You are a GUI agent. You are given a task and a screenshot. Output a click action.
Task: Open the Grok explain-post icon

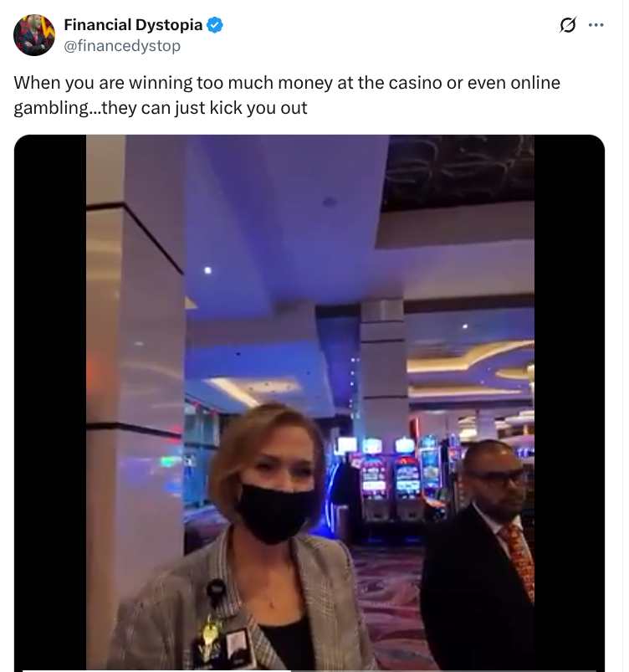point(568,25)
